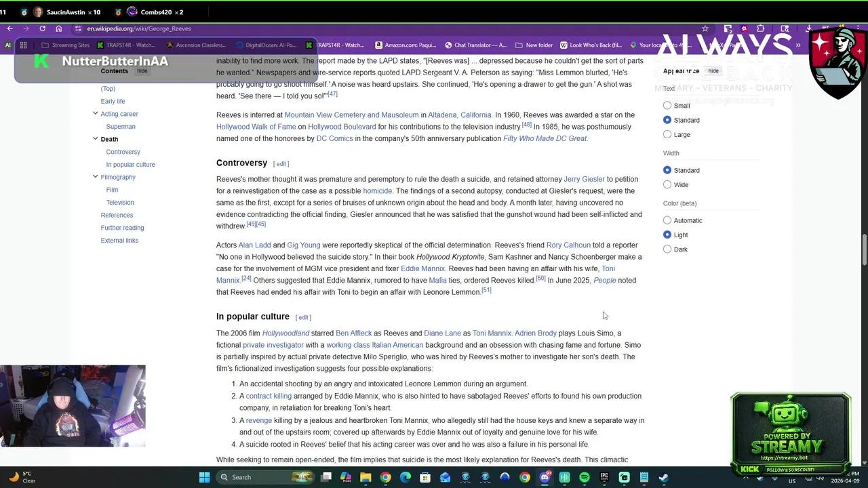The height and width of the screenshot is (488, 868).
Task: Collapse the Death contents section
Action: coord(95,139)
